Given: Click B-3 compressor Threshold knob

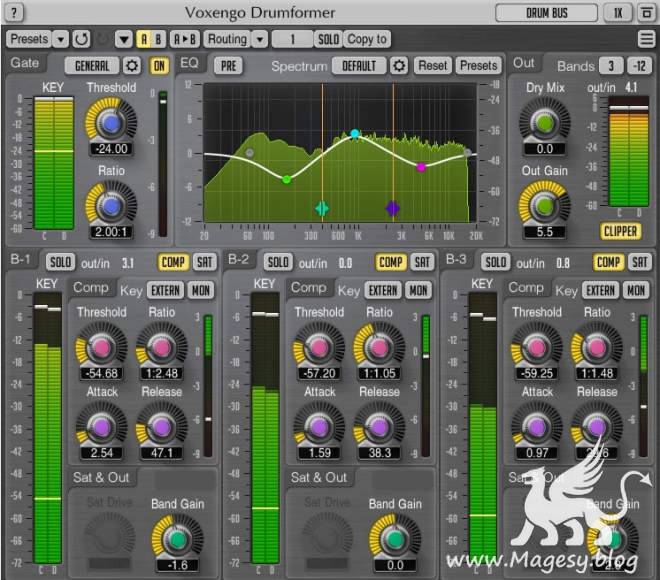Looking at the screenshot, I should (537, 347).
